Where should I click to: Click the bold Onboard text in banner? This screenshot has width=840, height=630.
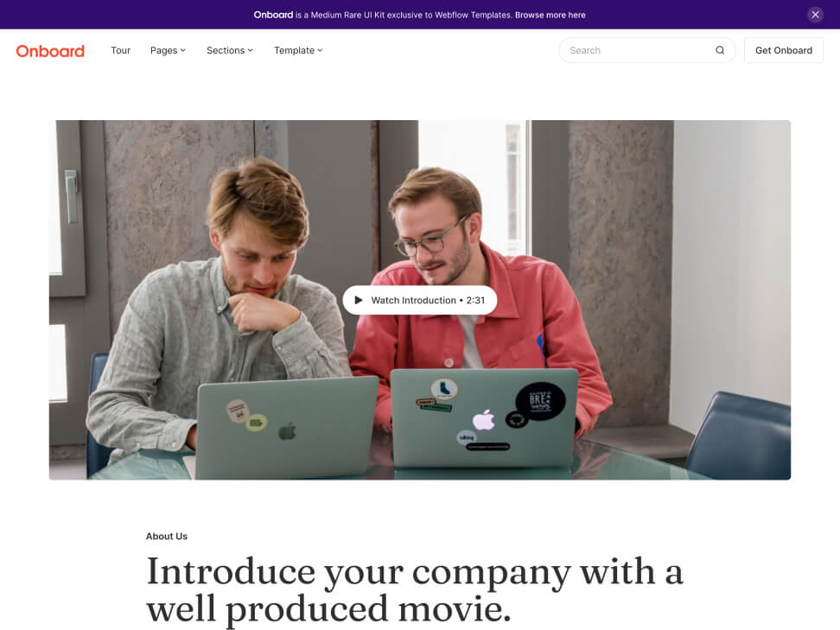point(273,15)
